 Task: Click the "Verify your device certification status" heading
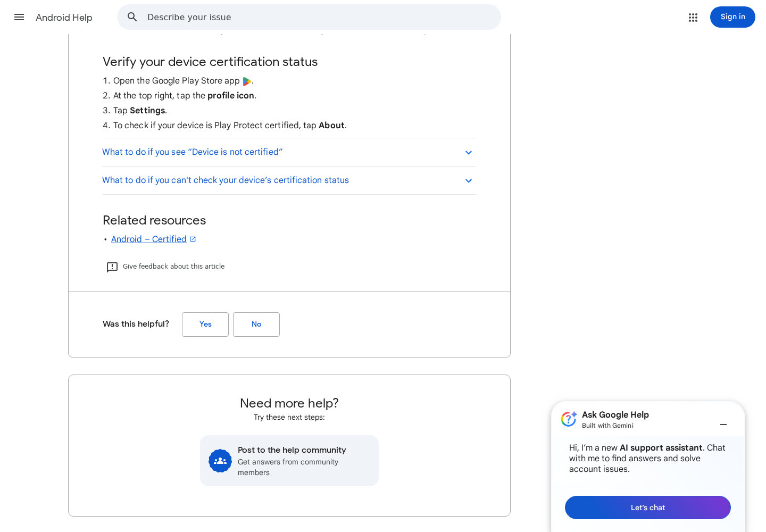[210, 62]
